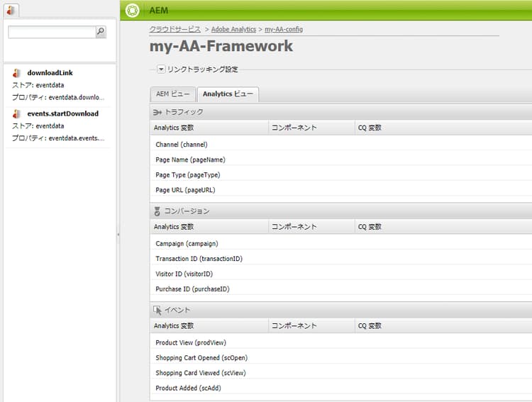532x402 pixels.
Task: Open the my-AA-config breadcrumb link
Action: click(x=284, y=30)
